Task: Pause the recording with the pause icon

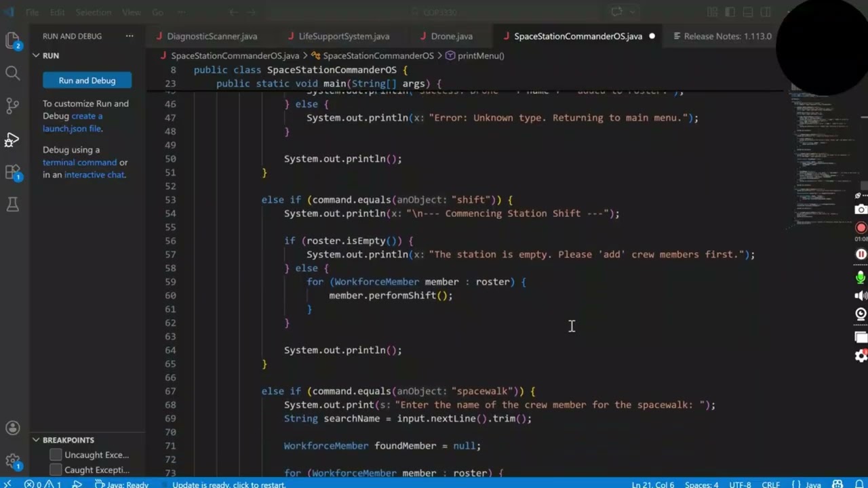Action: (861, 254)
